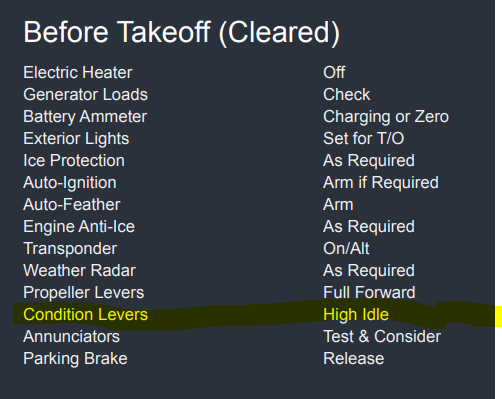Select the Full Forward value text

[369, 292]
